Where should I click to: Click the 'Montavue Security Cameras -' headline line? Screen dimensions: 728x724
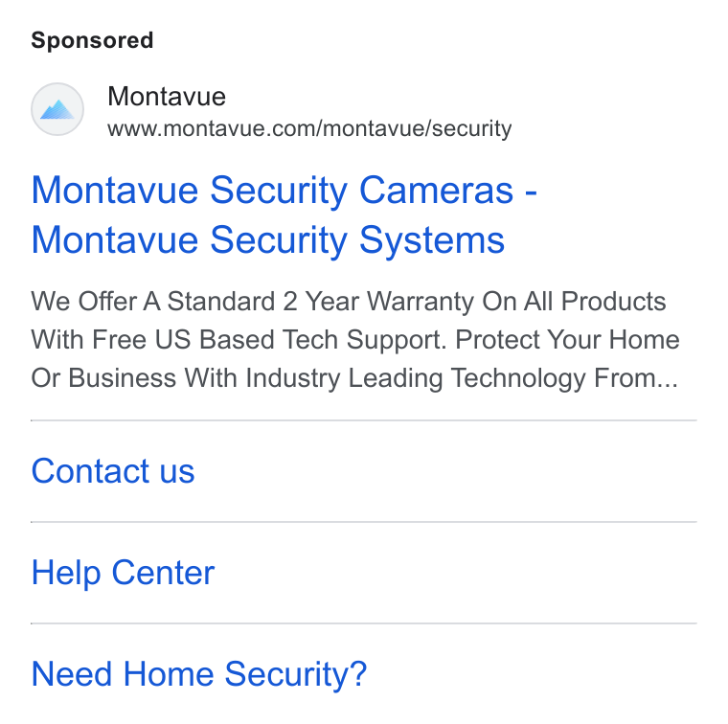284,191
